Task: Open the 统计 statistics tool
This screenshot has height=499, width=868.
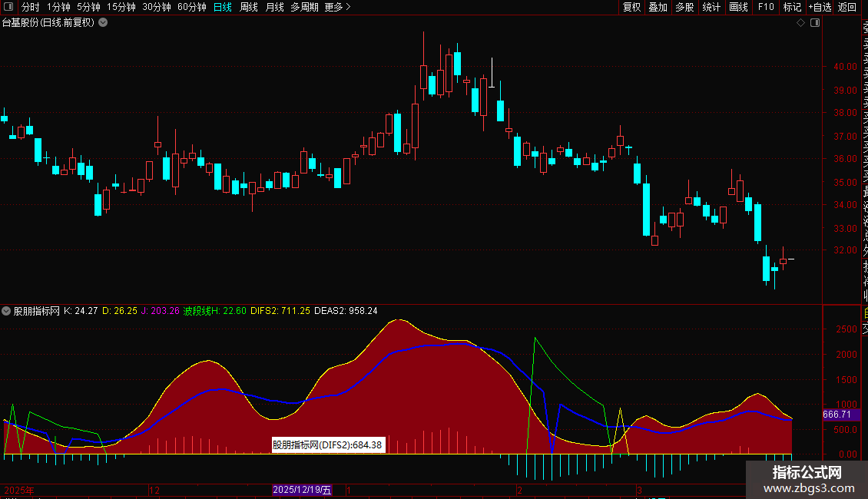Action: pyautogui.click(x=711, y=7)
